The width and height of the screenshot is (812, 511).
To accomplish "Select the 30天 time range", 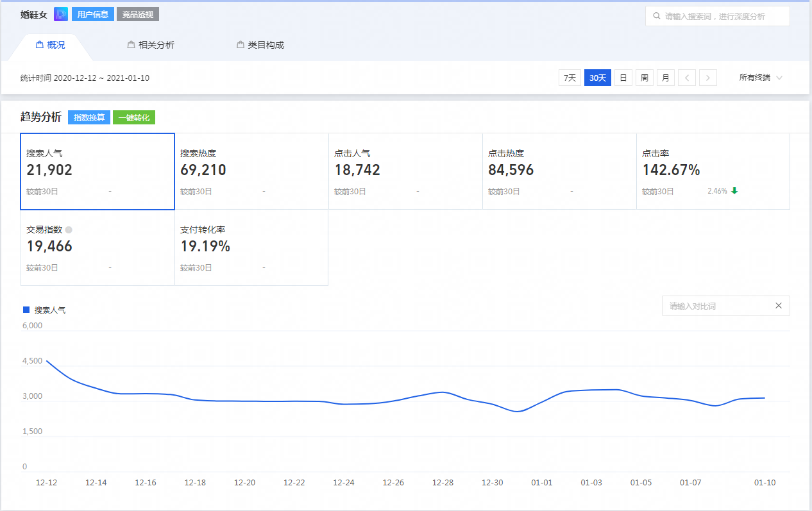I will pos(598,78).
